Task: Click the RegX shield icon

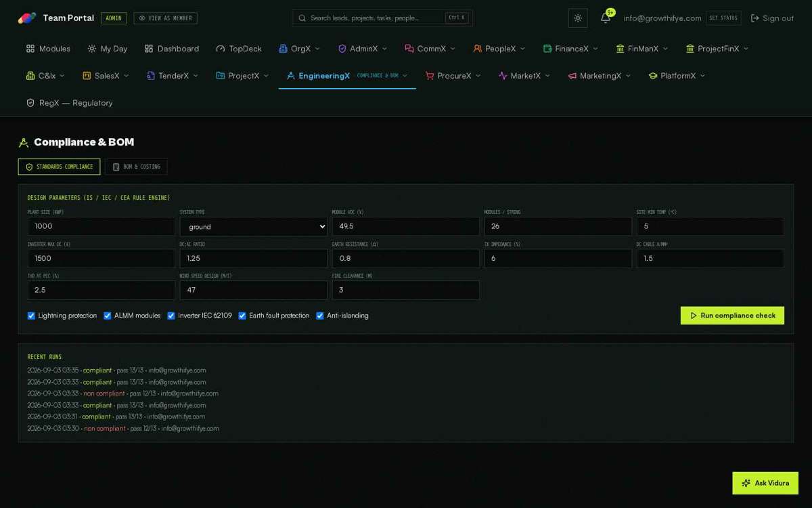Action: point(30,103)
